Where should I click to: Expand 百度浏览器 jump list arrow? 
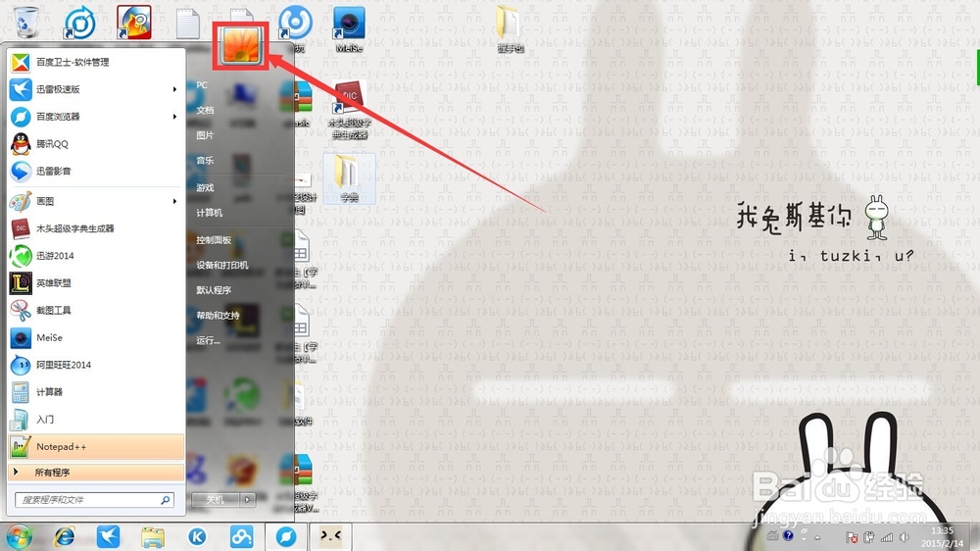point(175,117)
